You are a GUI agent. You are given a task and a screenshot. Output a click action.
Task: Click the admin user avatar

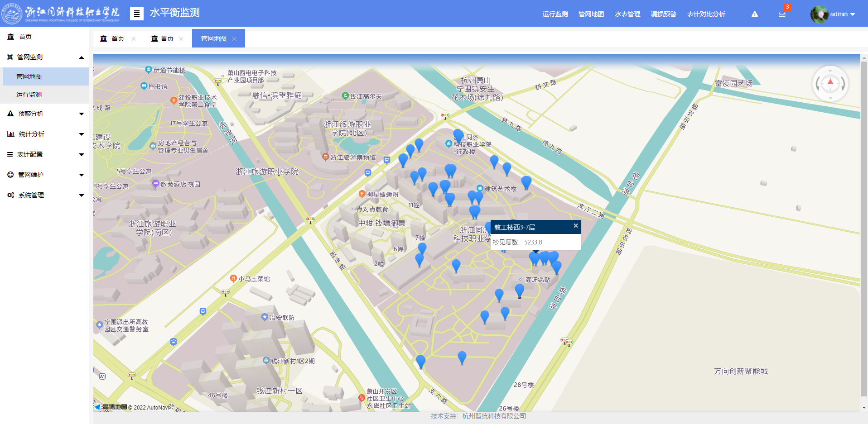(x=819, y=14)
